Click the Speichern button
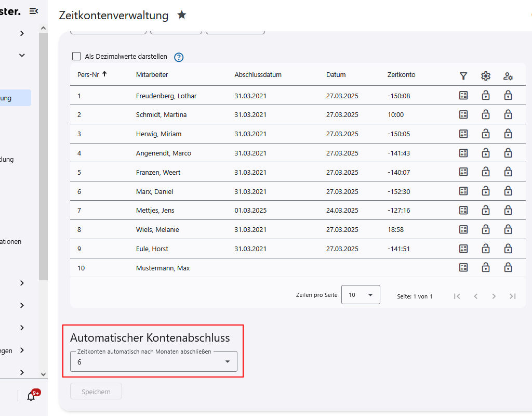 click(x=96, y=391)
